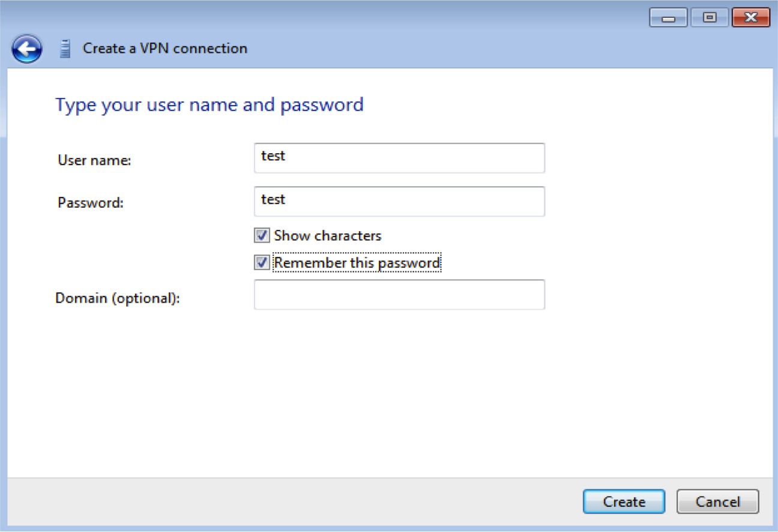
Task: Uncheck the Show characters checkbox
Action: (x=262, y=235)
